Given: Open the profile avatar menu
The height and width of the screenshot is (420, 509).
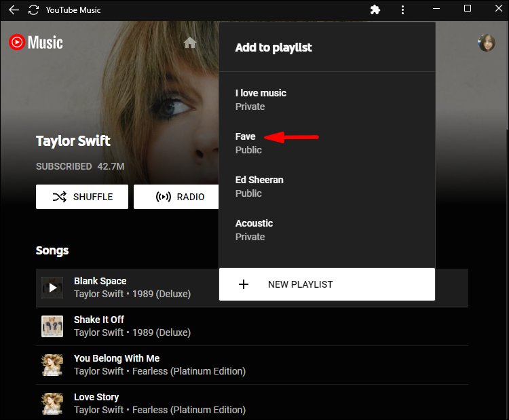Looking at the screenshot, I should 486,43.
